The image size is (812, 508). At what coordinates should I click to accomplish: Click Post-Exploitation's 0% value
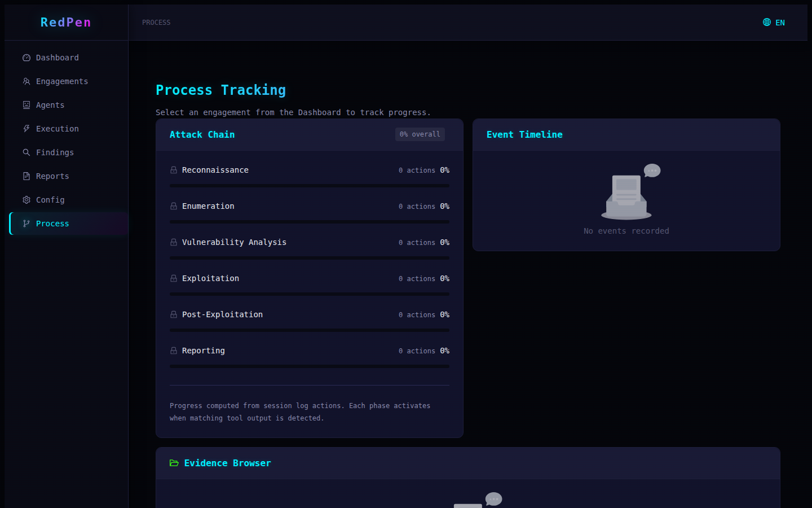pos(445,314)
